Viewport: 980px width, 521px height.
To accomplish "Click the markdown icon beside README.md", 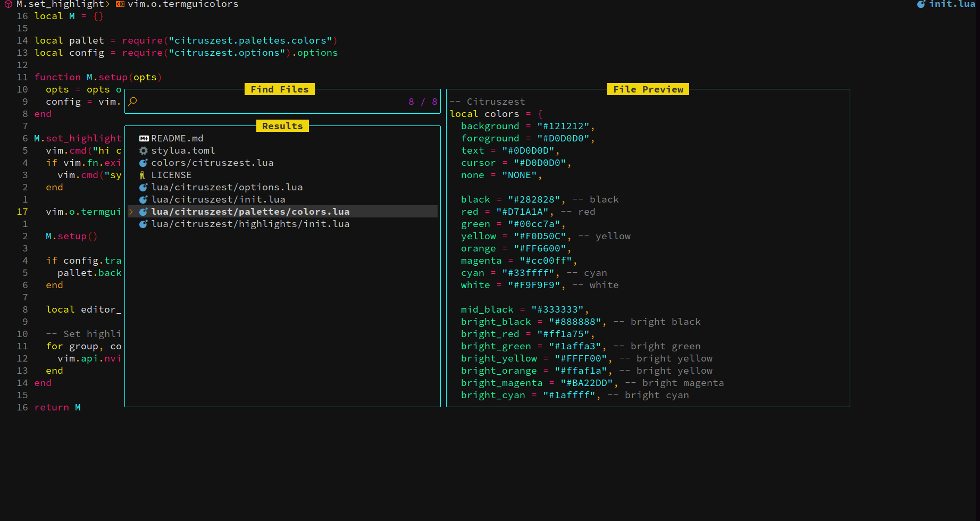I will coord(143,138).
